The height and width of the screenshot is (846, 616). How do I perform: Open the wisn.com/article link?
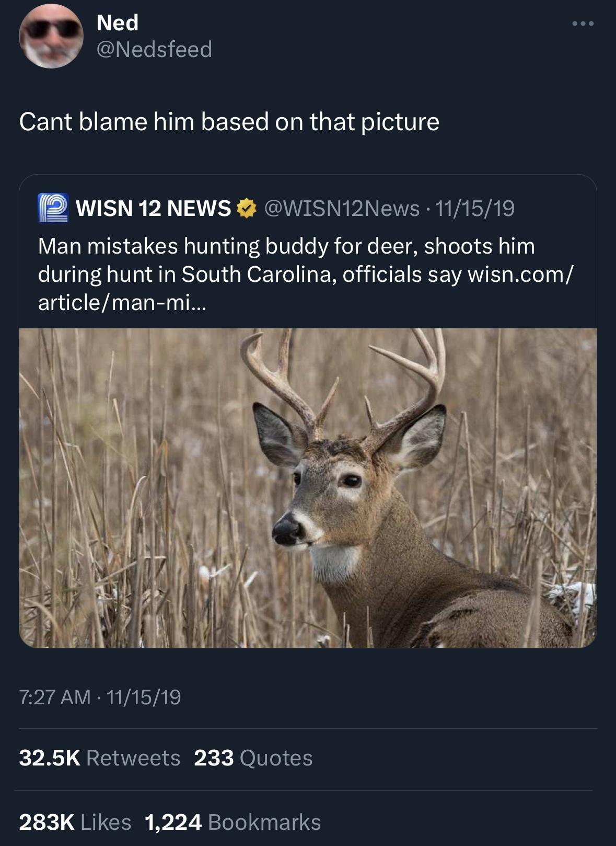(x=522, y=274)
